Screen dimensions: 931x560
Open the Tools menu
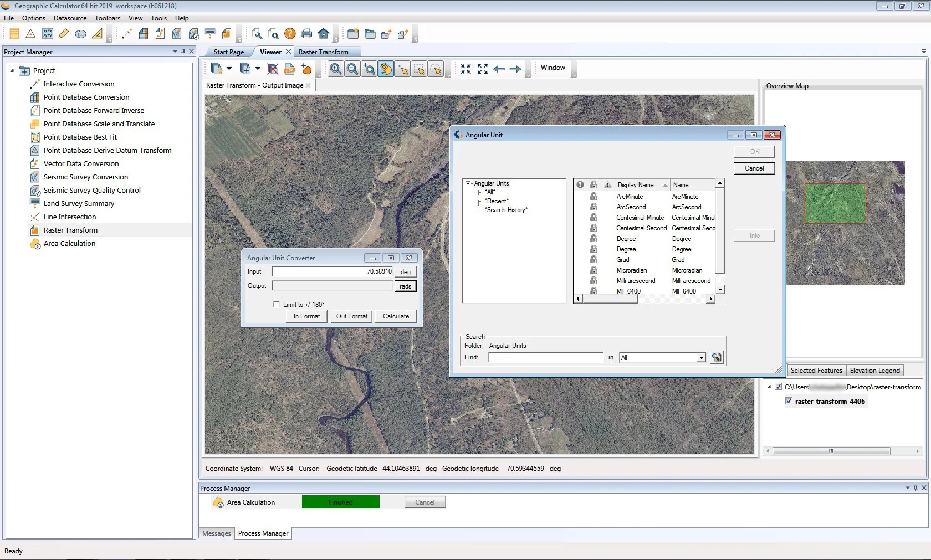(158, 18)
